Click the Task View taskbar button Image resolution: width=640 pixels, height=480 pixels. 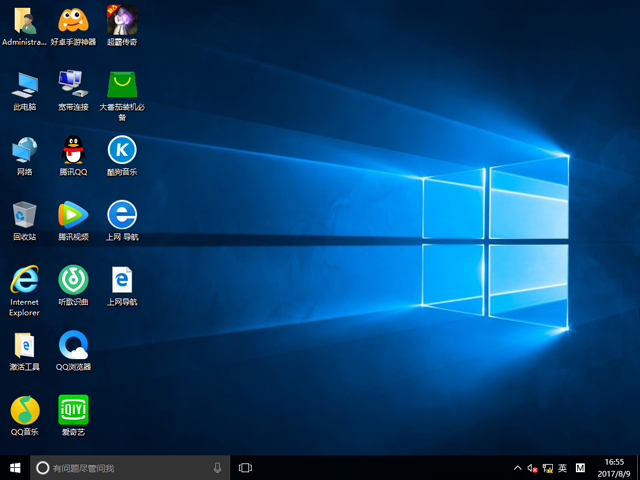pos(245,467)
